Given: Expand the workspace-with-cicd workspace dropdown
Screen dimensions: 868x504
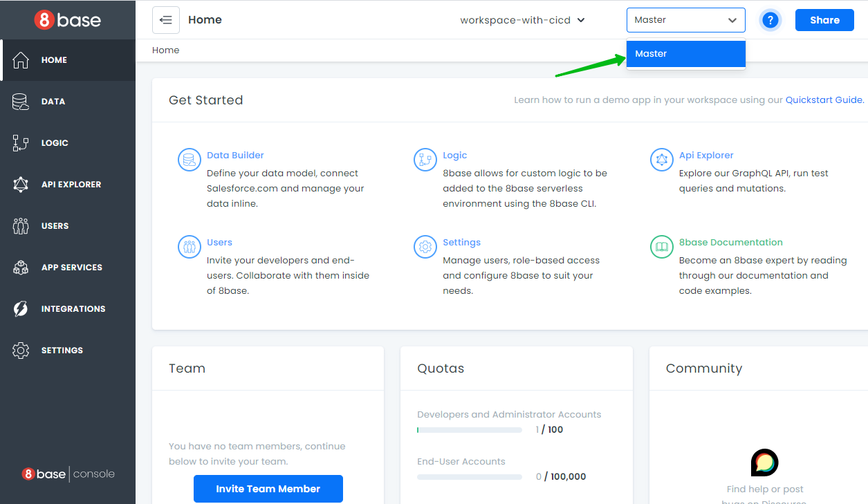Looking at the screenshot, I should pos(522,20).
